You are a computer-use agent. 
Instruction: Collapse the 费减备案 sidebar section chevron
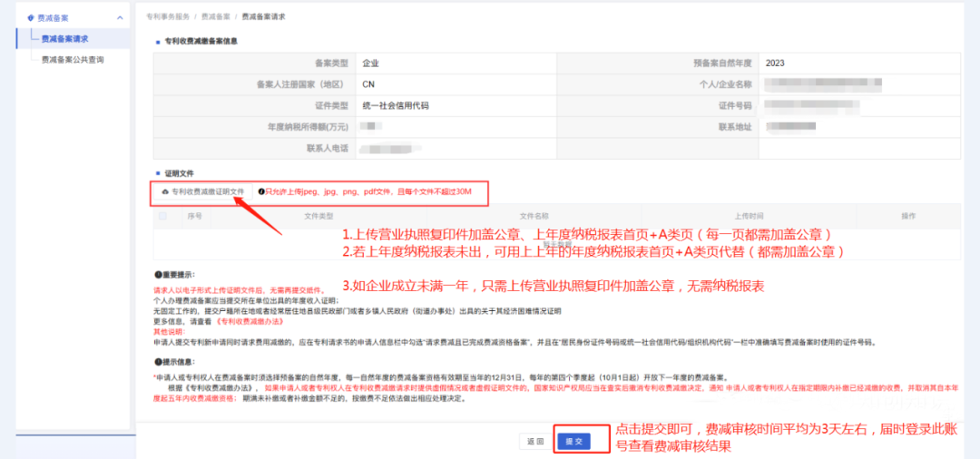click(120, 18)
